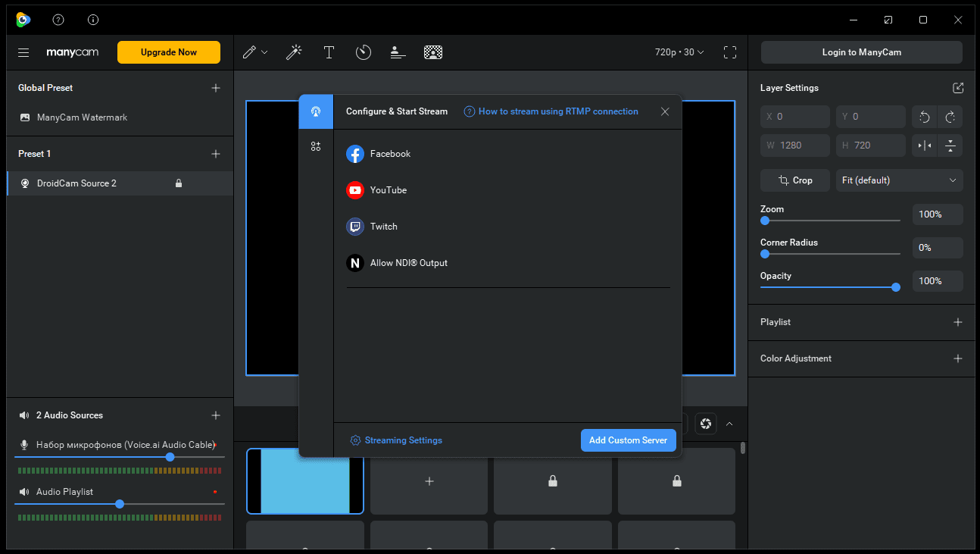Open the Fit (default) dropdown

(900, 180)
